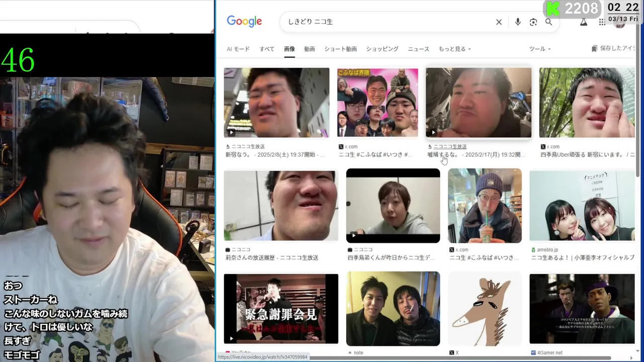Click ニコニコ生放送 source under 嘘嬉するな
This screenshot has height=362, width=644.
450,146
